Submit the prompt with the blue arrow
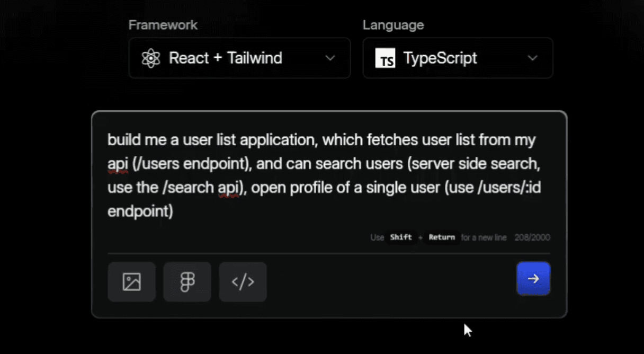 [533, 278]
